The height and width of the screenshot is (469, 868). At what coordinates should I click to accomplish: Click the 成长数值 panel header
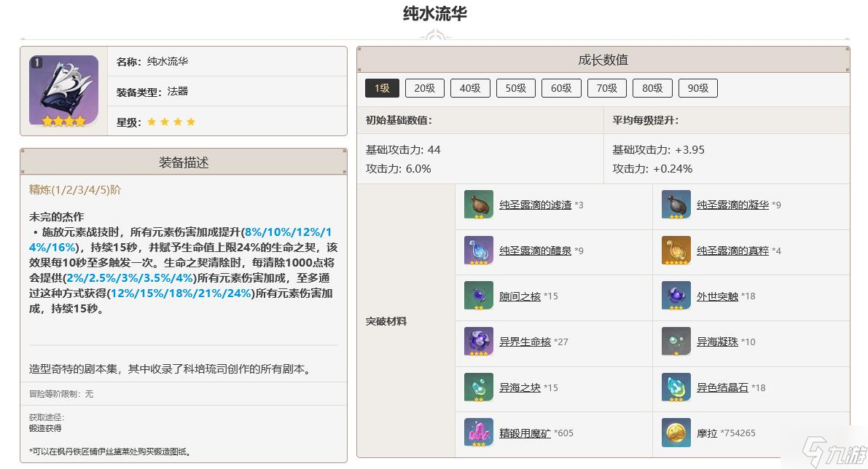pyautogui.click(x=603, y=60)
